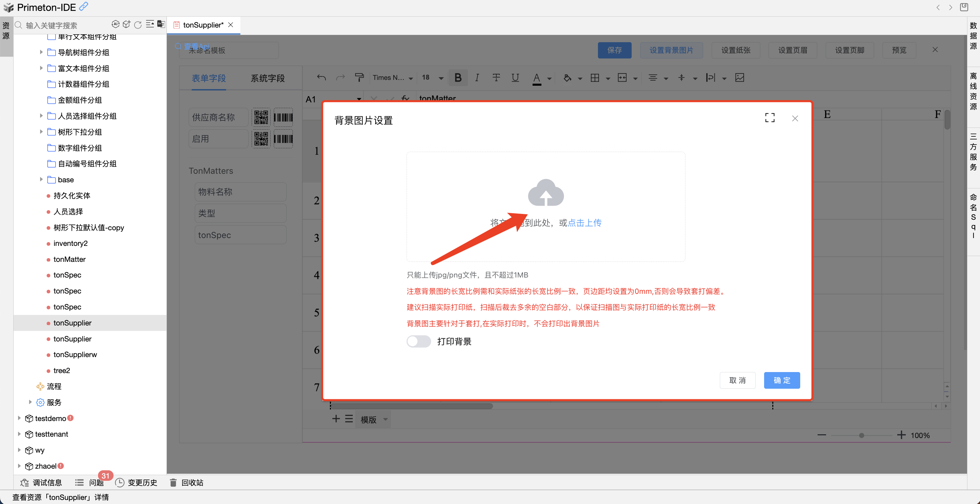This screenshot has width=980, height=504.
Task: Click the 点击上传 upload link
Action: [x=584, y=223]
